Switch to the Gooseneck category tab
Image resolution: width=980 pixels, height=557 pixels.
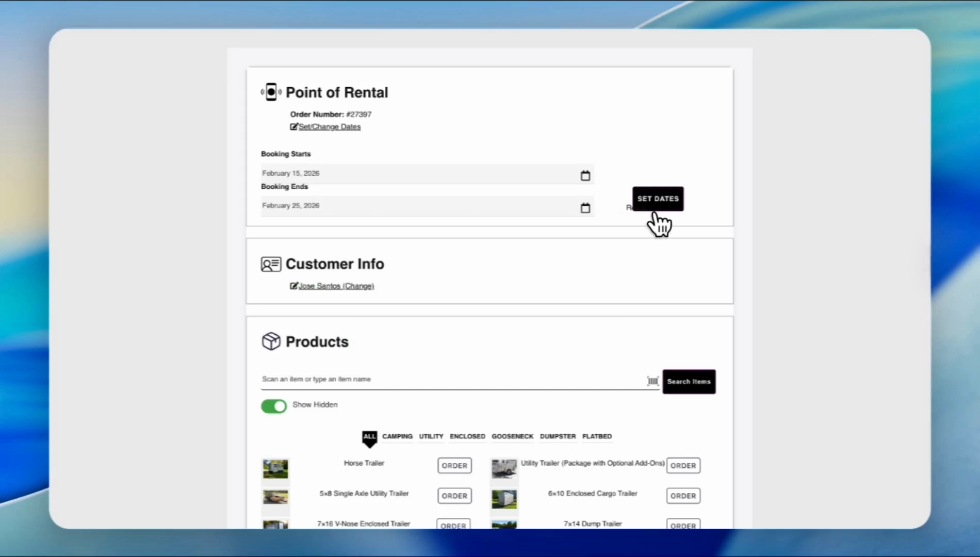tap(512, 436)
